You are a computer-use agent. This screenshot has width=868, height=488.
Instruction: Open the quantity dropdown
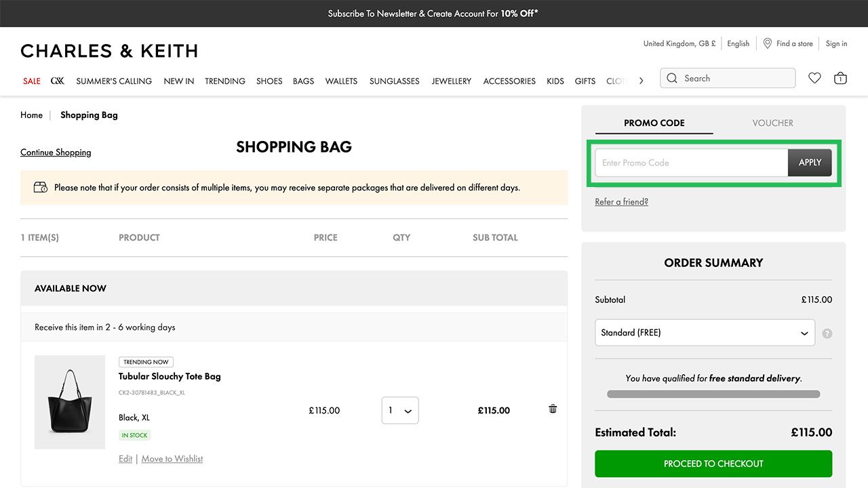tap(400, 410)
